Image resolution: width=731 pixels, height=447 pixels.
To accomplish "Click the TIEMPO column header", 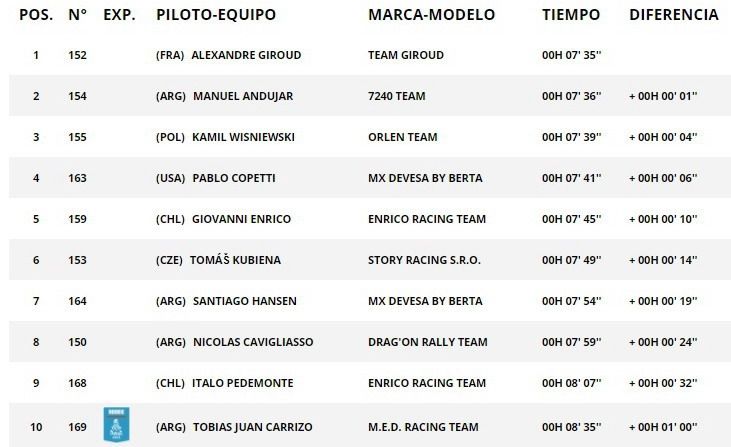I will pyautogui.click(x=571, y=15).
